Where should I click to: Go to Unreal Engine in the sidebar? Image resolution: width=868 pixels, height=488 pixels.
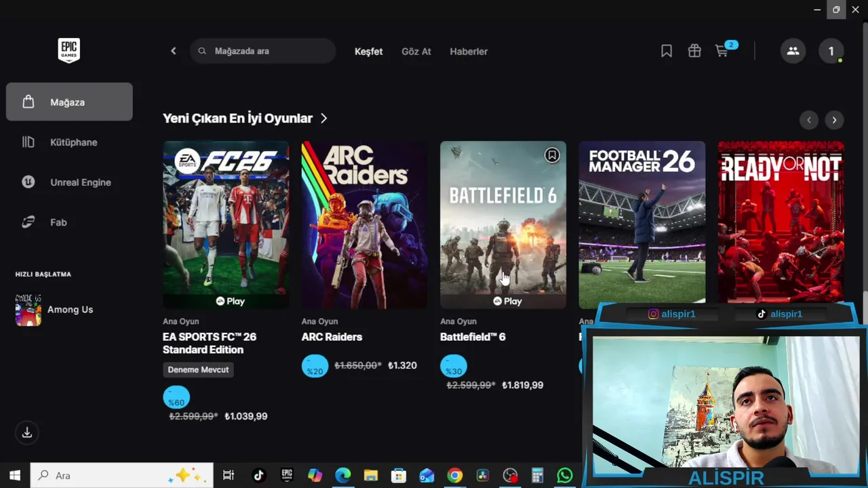(69, 182)
